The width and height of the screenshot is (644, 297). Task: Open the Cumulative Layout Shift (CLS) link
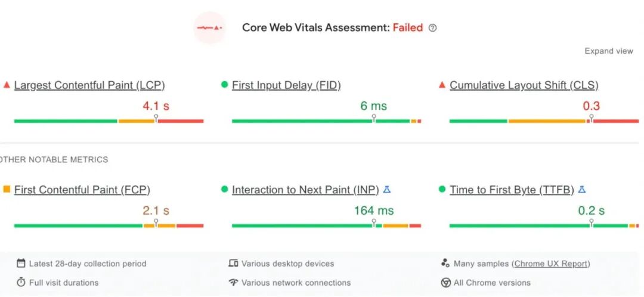(524, 85)
